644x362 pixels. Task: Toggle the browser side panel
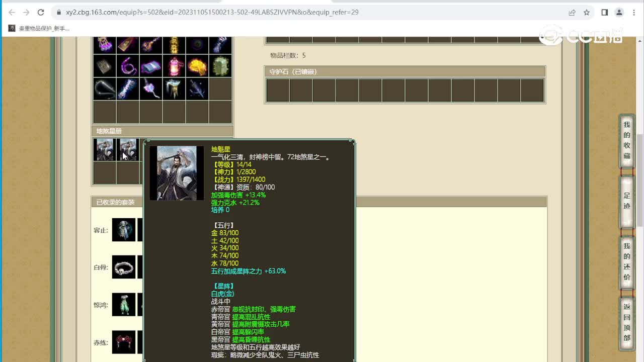point(605,12)
